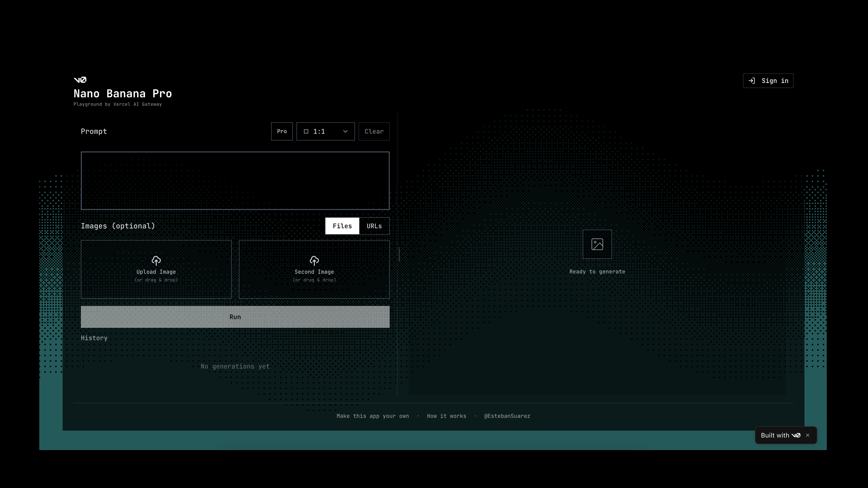868x488 pixels.
Task: Visit the @EstebanSuarez link
Action: coord(507,416)
